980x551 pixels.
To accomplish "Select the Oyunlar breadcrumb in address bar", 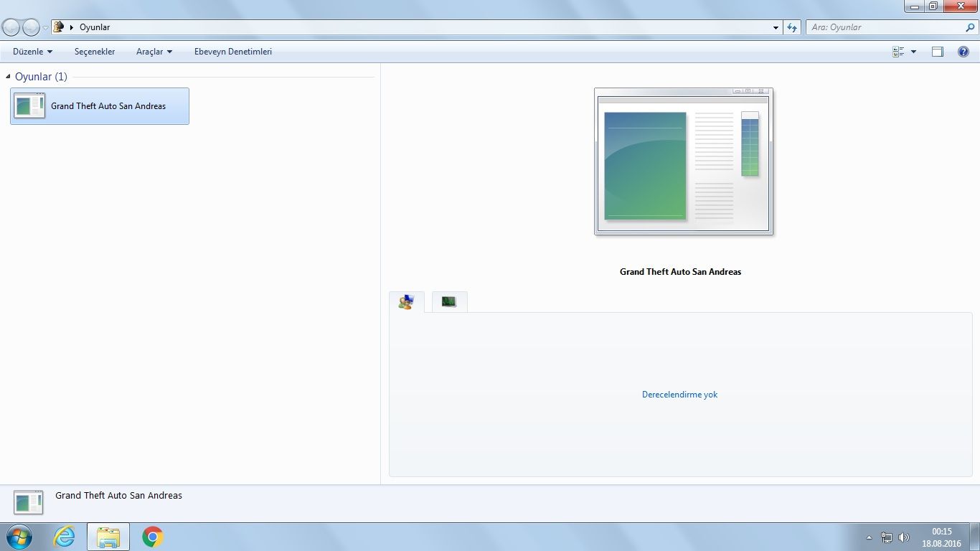I will pyautogui.click(x=95, y=27).
